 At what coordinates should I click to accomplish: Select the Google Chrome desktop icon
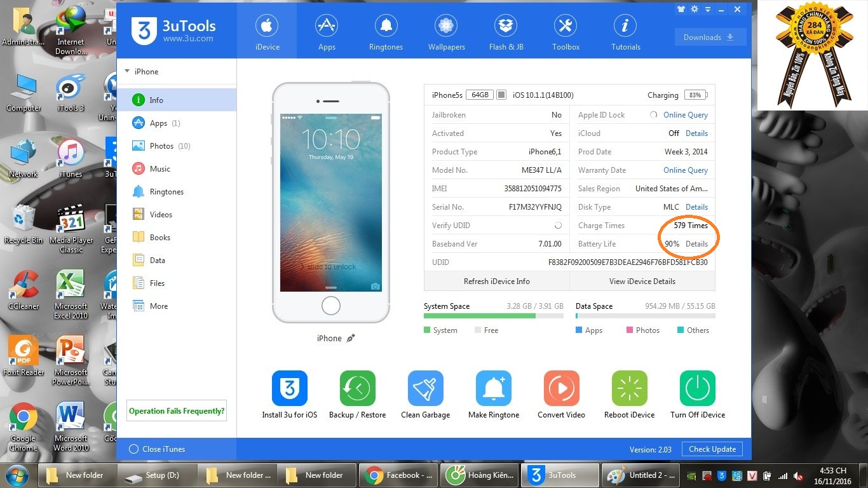(x=24, y=427)
